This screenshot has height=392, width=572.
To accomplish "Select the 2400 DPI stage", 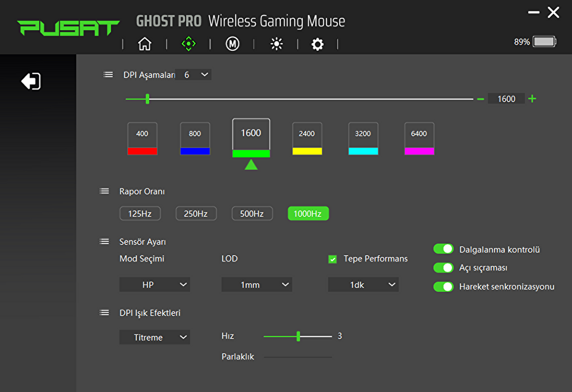I will 307,134.
